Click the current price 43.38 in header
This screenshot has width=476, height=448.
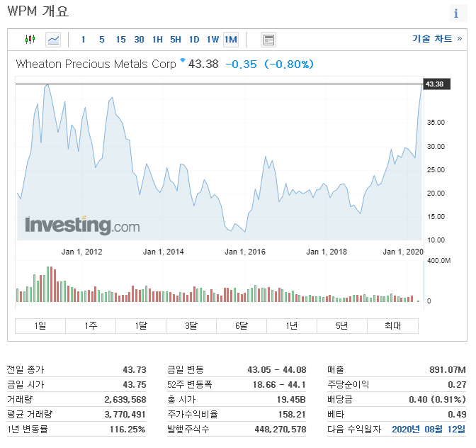coord(203,64)
